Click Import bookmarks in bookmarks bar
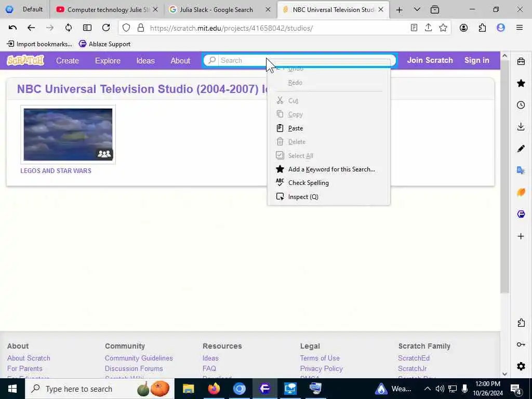This screenshot has width=532, height=399. [39, 44]
